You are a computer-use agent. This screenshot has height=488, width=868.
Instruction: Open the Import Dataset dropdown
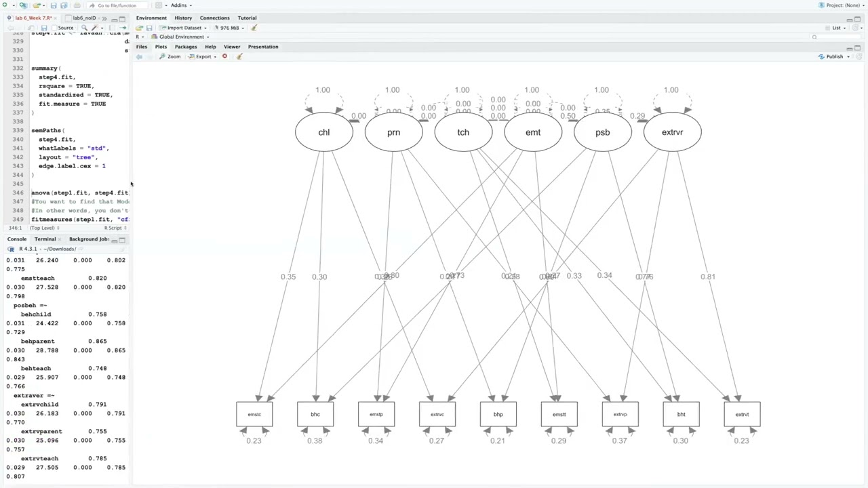click(183, 28)
